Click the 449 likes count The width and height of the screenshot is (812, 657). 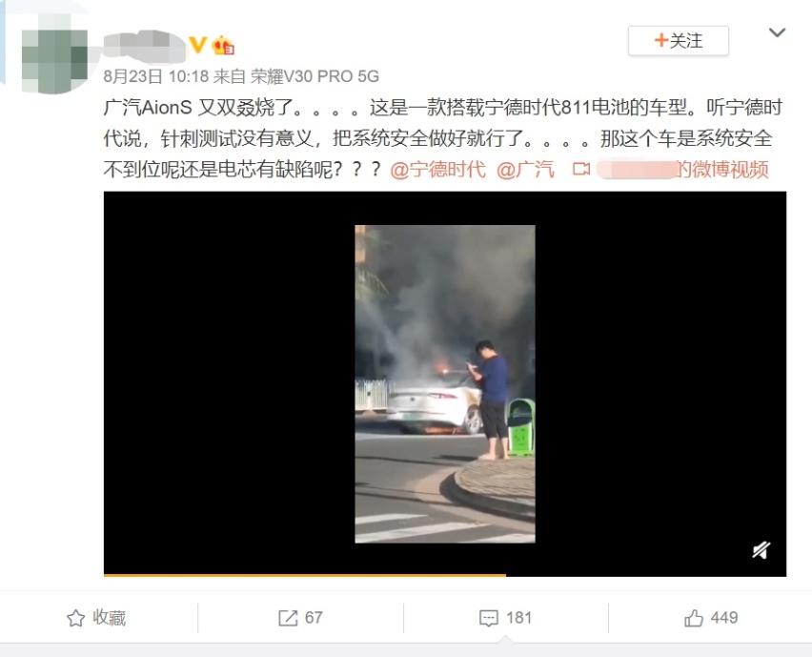724,618
